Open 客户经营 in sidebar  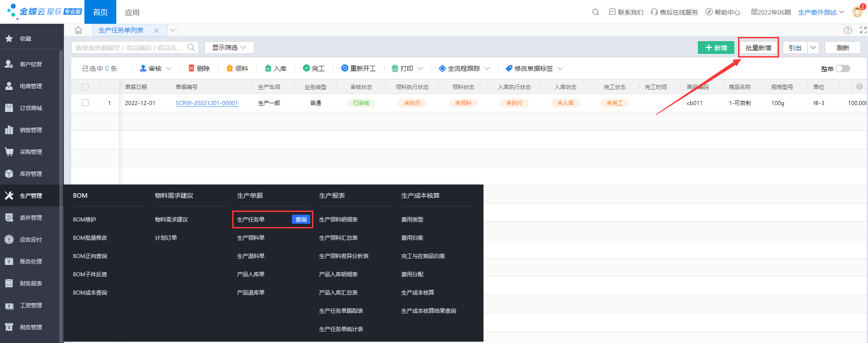point(31,64)
